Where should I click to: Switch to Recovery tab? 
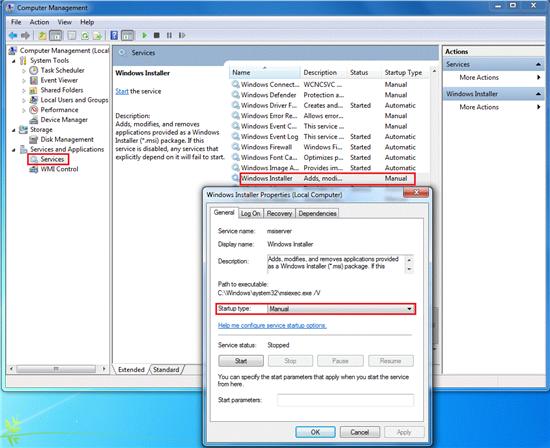pos(279,213)
